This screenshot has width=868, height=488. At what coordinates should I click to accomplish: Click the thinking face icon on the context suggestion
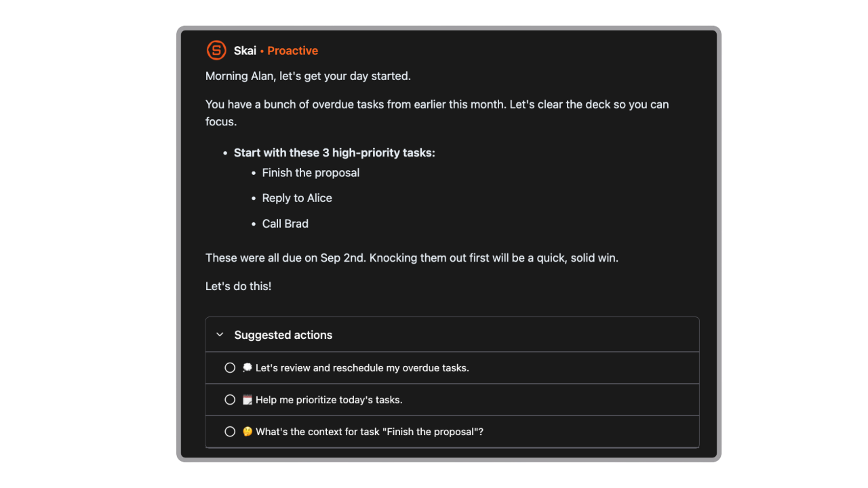(x=247, y=431)
